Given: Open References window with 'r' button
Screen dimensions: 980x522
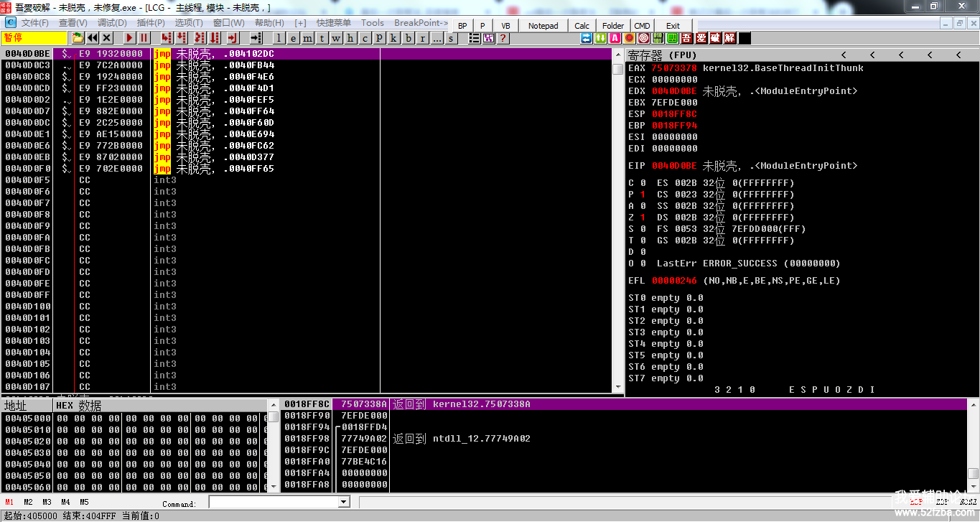Looking at the screenshot, I should tap(422, 38).
